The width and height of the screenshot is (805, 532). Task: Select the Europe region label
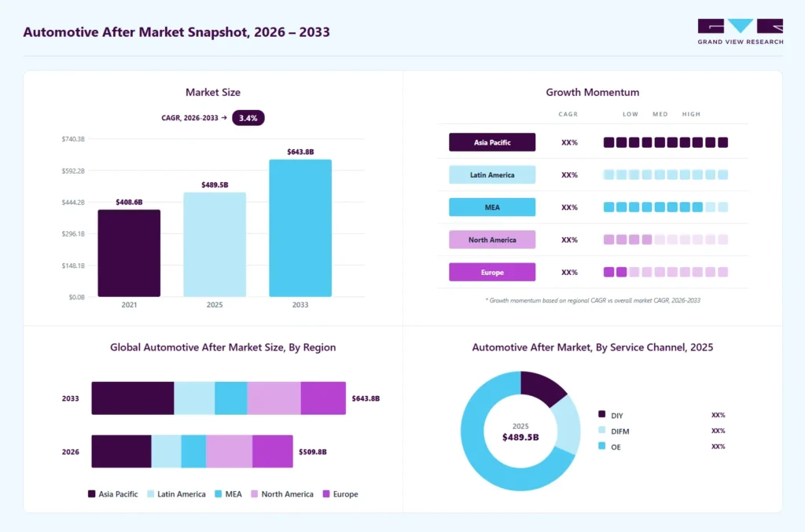[x=492, y=273]
